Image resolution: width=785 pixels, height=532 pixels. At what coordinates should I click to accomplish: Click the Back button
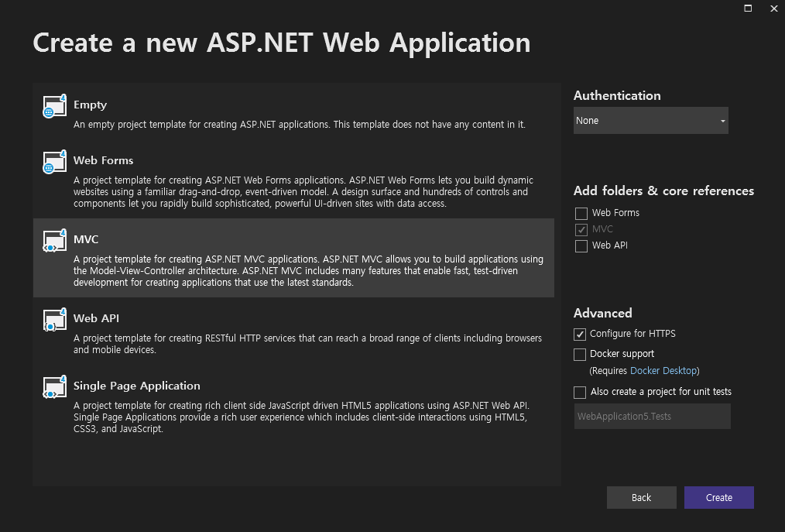pos(641,497)
